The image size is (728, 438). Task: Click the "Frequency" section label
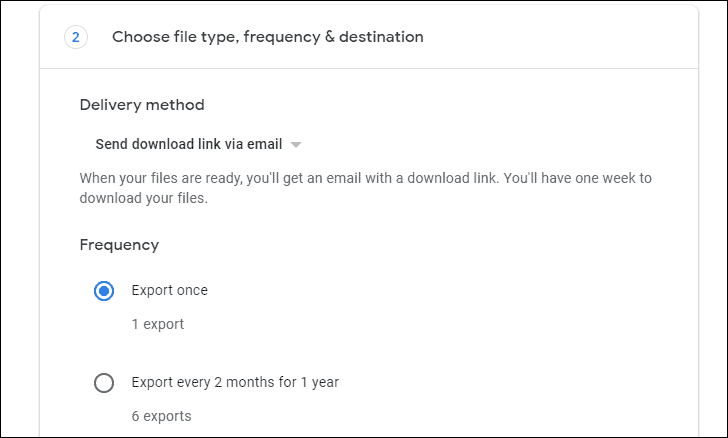119,244
